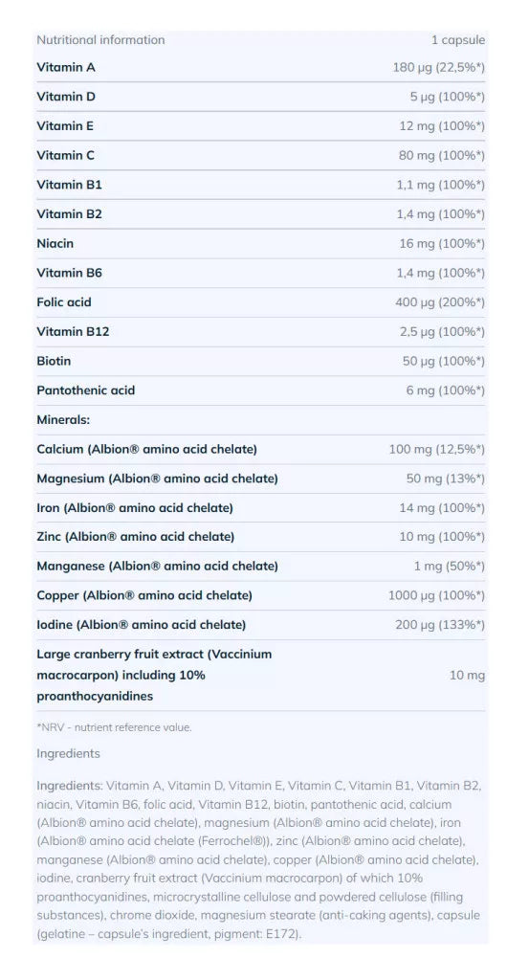
Task: Click the Nutritional information heading
Action: click(100, 40)
